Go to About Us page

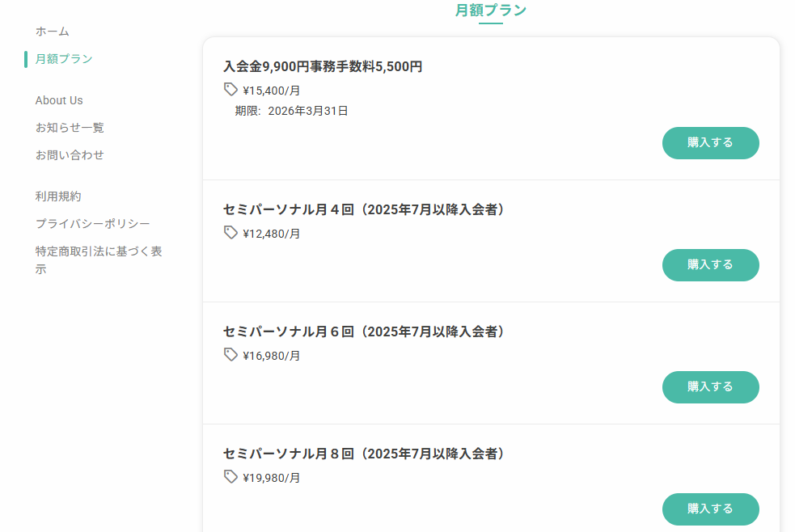point(59,100)
